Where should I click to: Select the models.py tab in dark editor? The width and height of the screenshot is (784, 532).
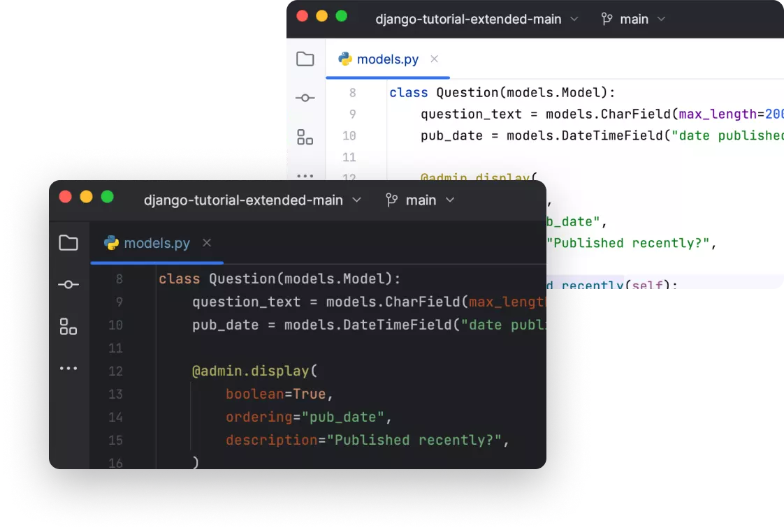point(157,243)
